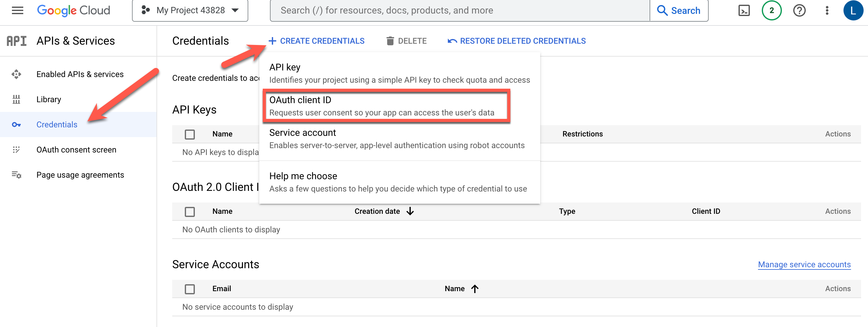Sort OAuth clients by Creation date
Image resolution: width=868 pixels, height=327 pixels.
tap(377, 211)
